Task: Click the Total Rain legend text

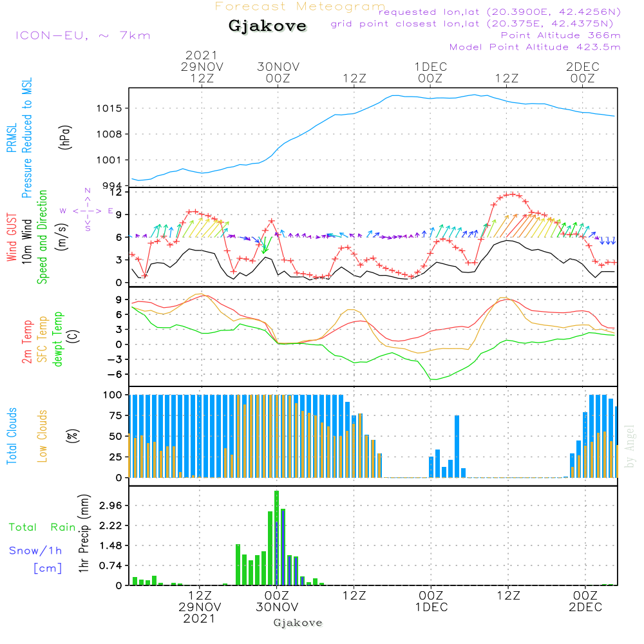Action: [x=42, y=527]
